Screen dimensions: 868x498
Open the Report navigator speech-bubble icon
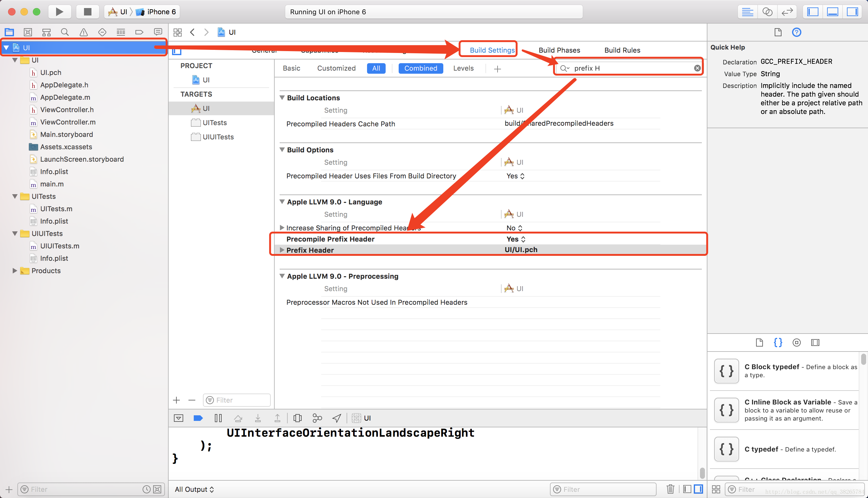click(158, 32)
